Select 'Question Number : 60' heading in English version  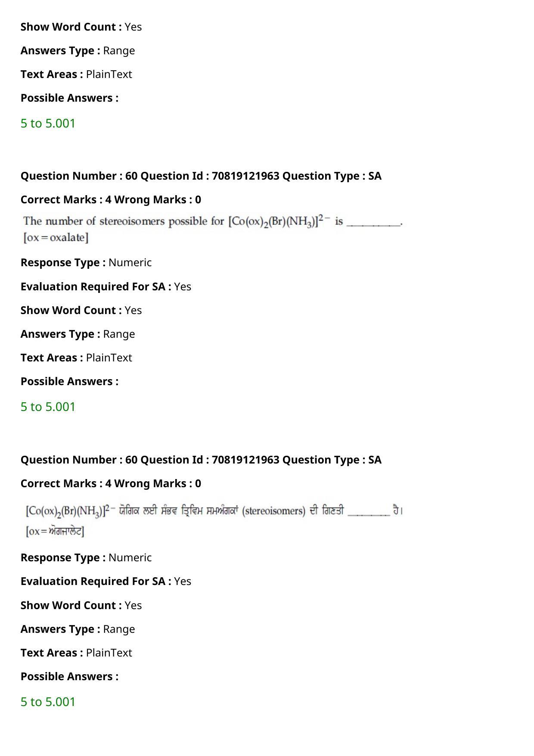201,176
